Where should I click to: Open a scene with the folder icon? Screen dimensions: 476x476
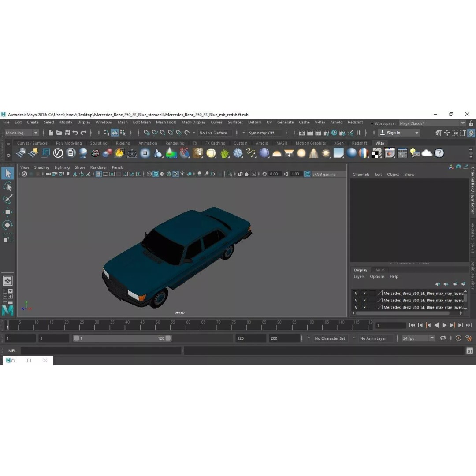click(59, 133)
